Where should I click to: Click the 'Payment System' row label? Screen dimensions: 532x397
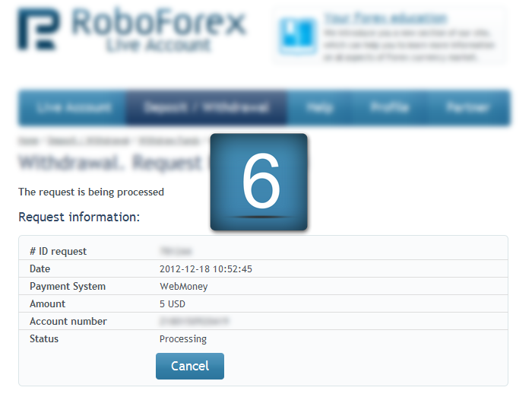68,286
